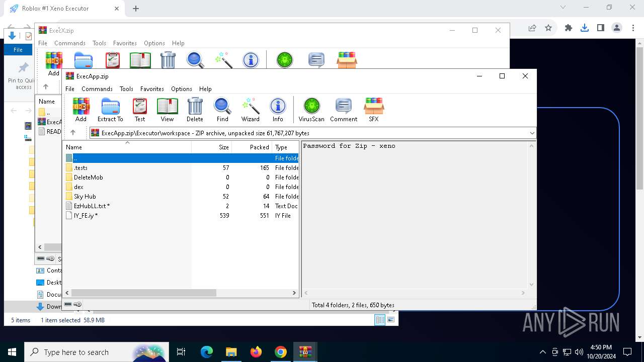Click the Test archive icon in ExecApp.zip
This screenshot has width=644, height=362.
(x=139, y=110)
